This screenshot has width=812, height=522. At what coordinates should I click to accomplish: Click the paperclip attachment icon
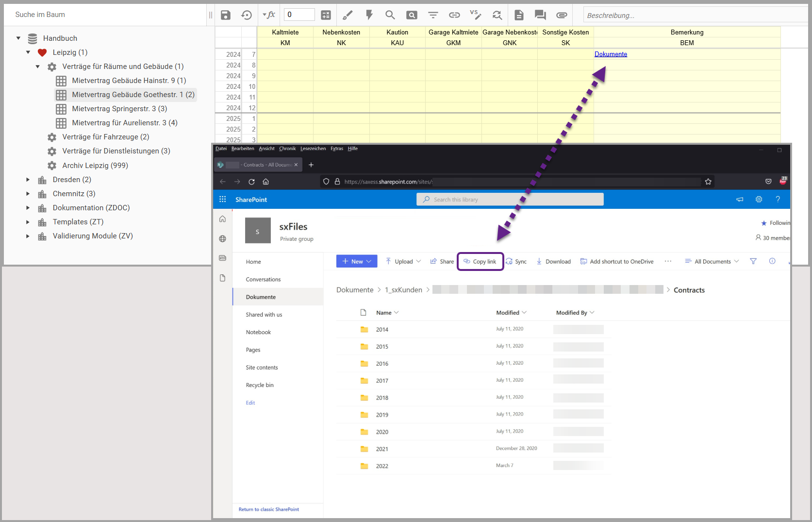(562, 15)
